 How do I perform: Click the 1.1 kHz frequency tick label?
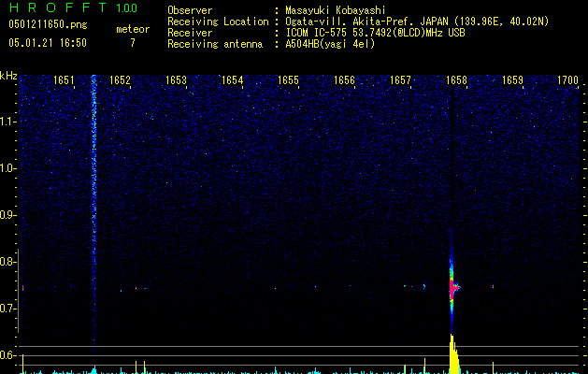(7, 122)
